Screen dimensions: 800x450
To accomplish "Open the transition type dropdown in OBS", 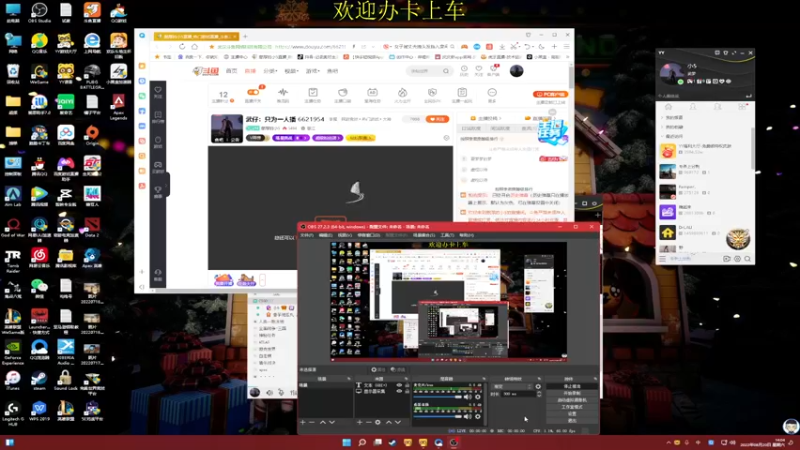I will pos(512,386).
